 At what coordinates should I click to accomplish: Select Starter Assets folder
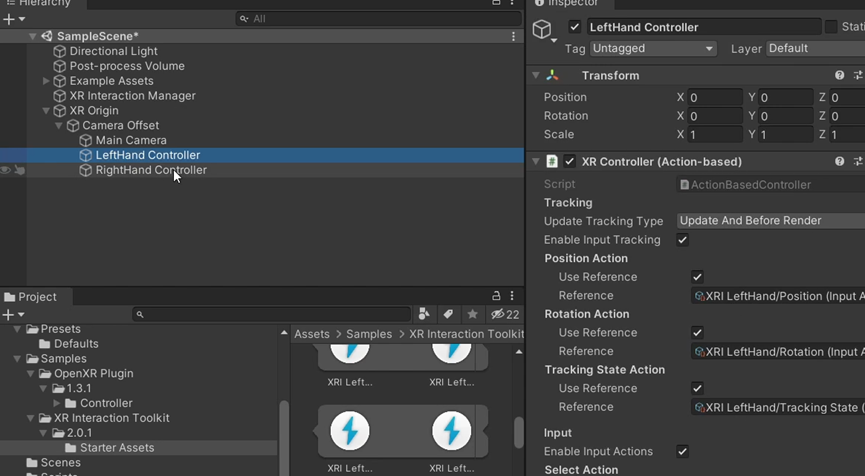117,448
